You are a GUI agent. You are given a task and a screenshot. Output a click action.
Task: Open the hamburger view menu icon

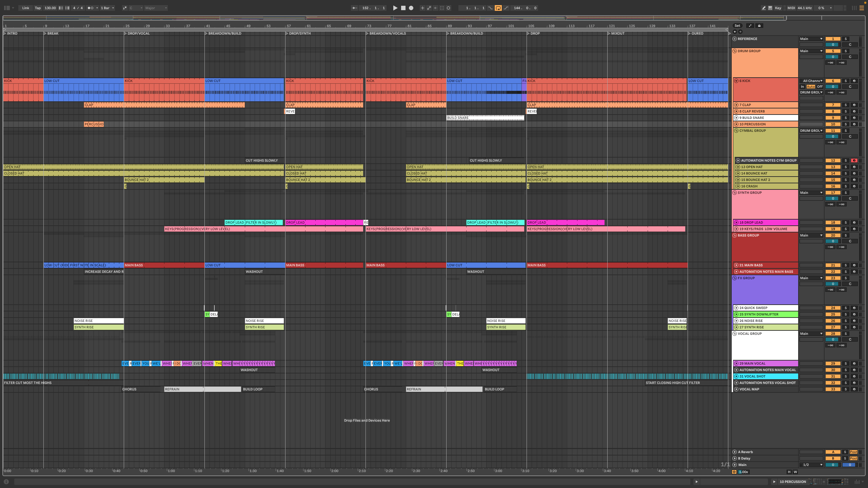coord(862,8)
